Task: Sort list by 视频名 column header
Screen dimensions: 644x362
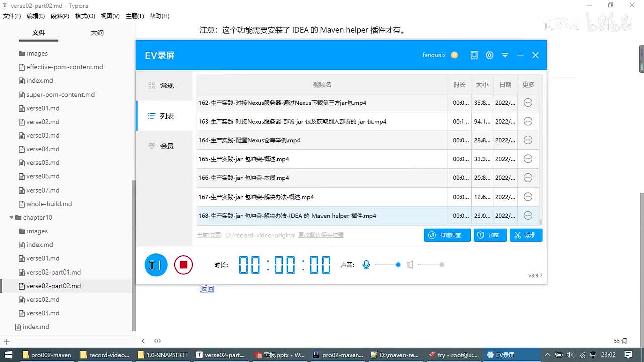Action: [322, 85]
